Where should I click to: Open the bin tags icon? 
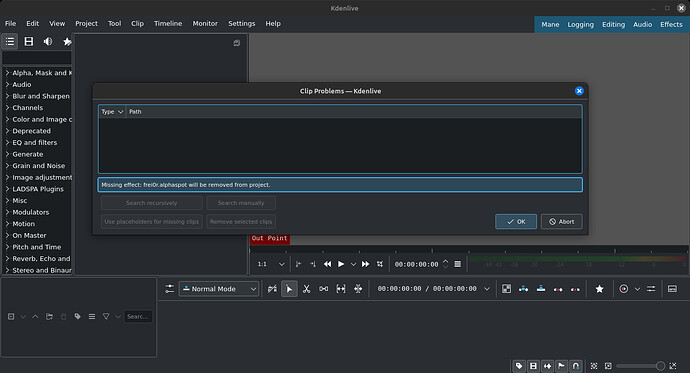click(77, 316)
